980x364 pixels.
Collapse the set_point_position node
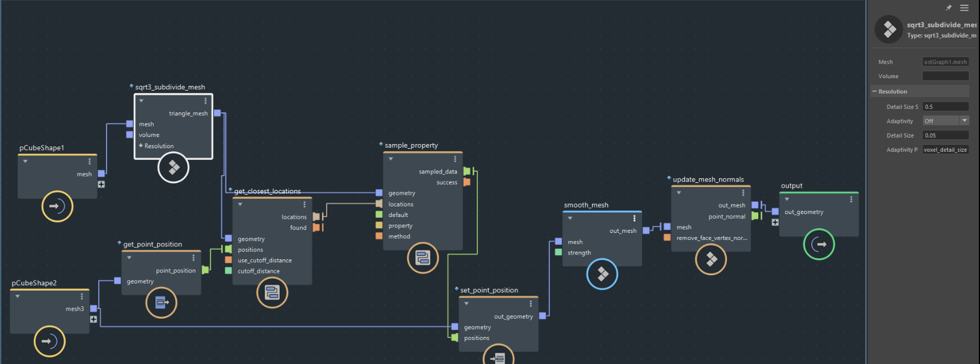(x=466, y=303)
